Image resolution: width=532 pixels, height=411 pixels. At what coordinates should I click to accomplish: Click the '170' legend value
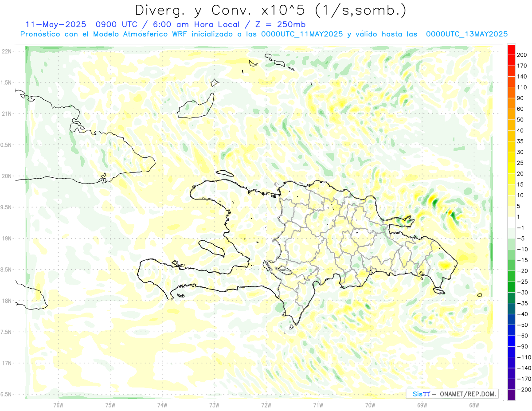522,66
